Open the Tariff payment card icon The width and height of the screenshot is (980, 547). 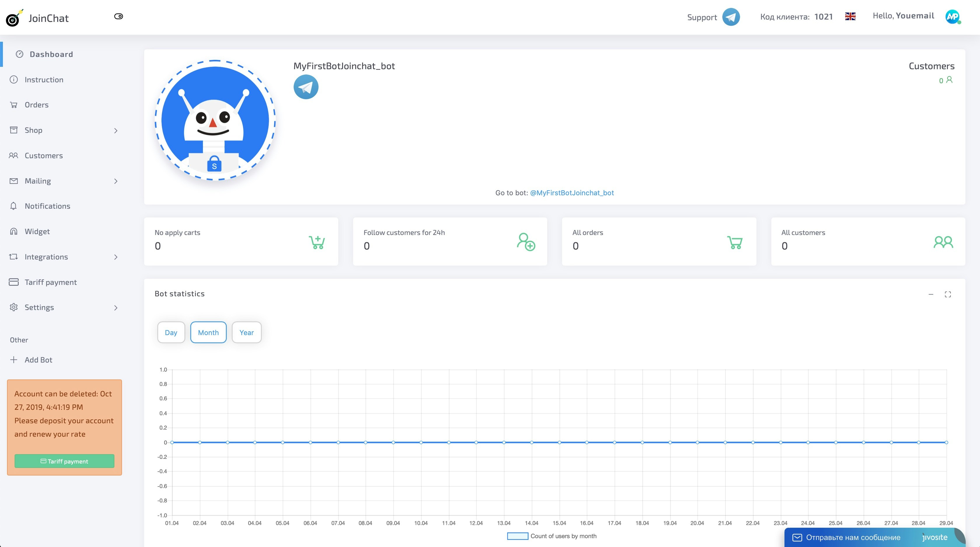click(14, 282)
